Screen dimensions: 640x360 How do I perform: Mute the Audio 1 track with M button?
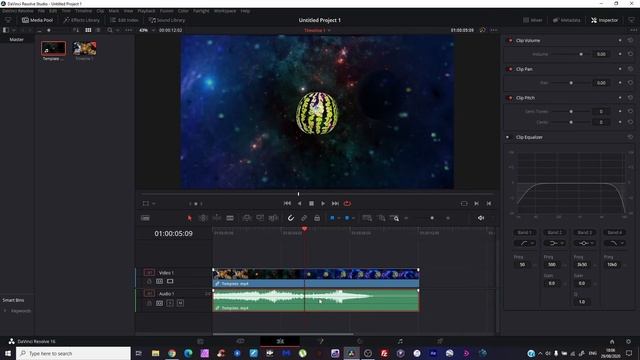(x=180, y=303)
